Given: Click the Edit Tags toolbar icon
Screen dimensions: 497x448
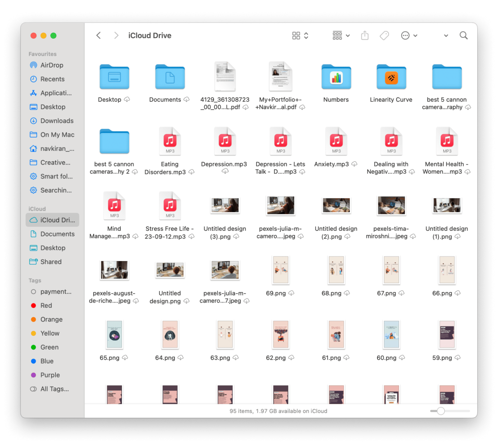Looking at the screenshot, I should tap(384, 35).
